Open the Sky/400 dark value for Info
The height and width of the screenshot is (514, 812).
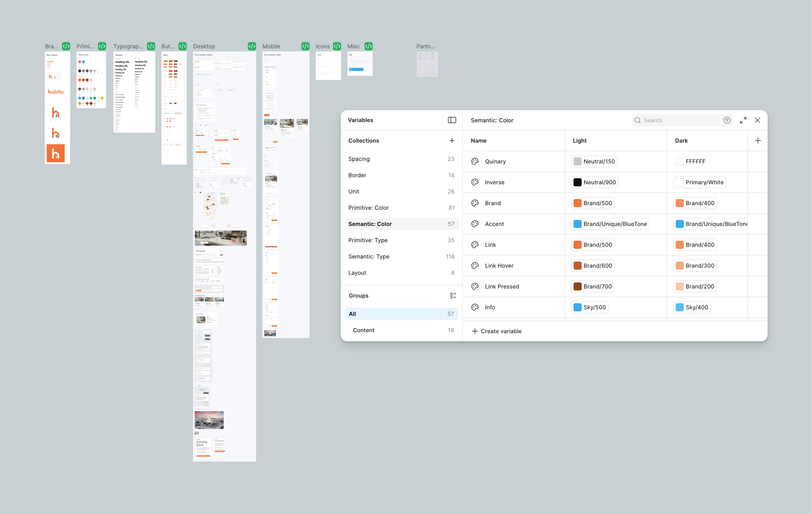pos(692,307)
